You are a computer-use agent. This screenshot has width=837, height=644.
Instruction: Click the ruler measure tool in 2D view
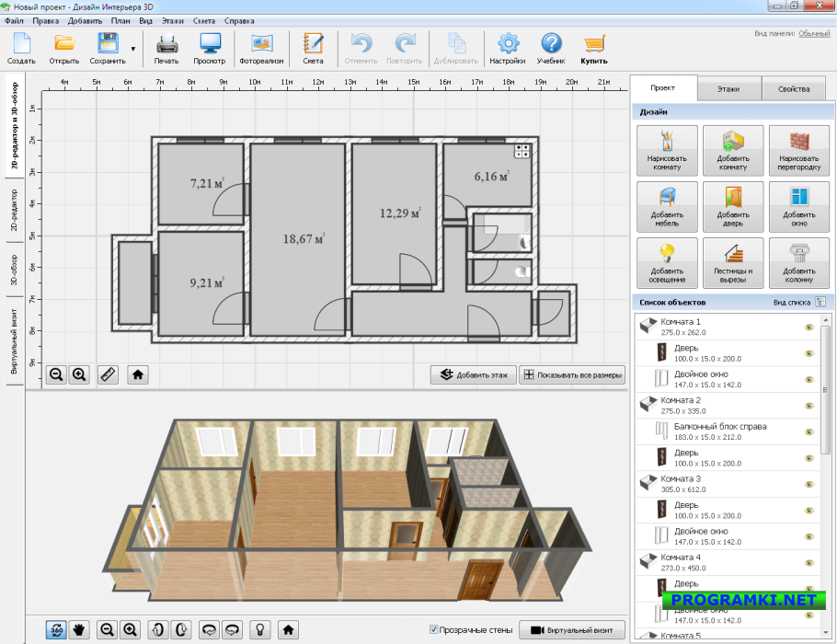pyautogui.click(x=108, y=374)
